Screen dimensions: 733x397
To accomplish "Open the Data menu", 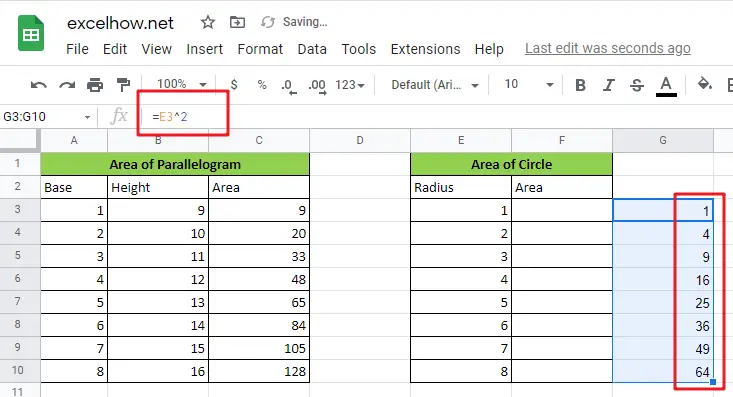I will [x=312, y=49].
